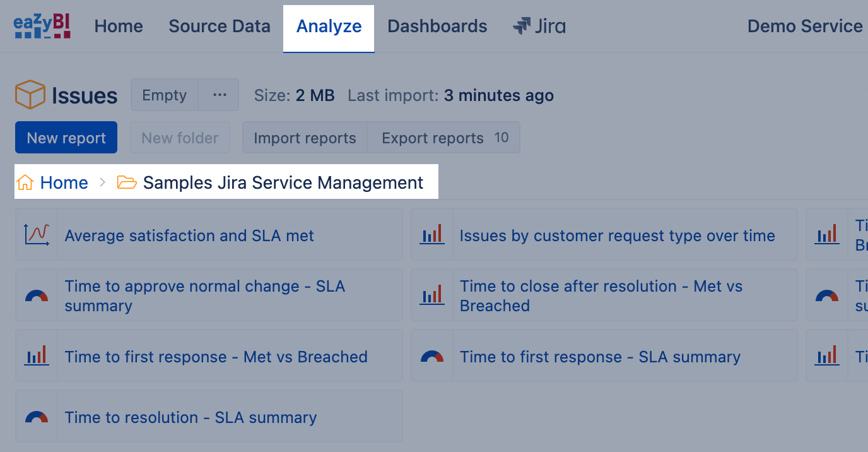The height and width of the screenshot is (452, 868).
Task: Click the bar chart icon beside Issues by customer request type
Action: click(x=432, y=234)
